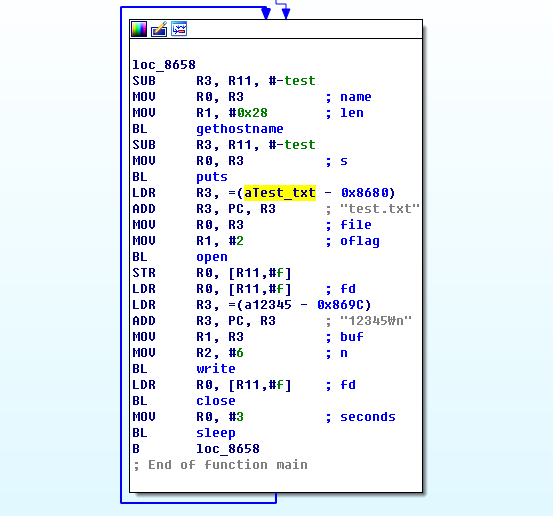Click the sleep function call

point(216,433)
